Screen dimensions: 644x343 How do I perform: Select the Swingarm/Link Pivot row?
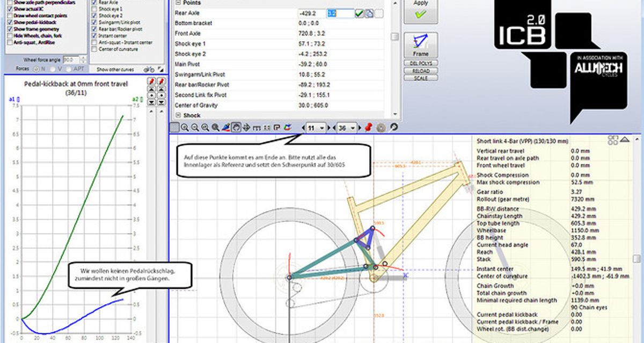pyautogui.click(x=278, y=74)
